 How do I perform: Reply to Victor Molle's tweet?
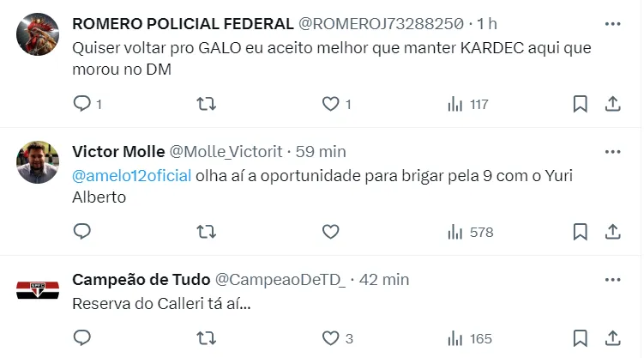pyautogui.click(x=82, y=232)
